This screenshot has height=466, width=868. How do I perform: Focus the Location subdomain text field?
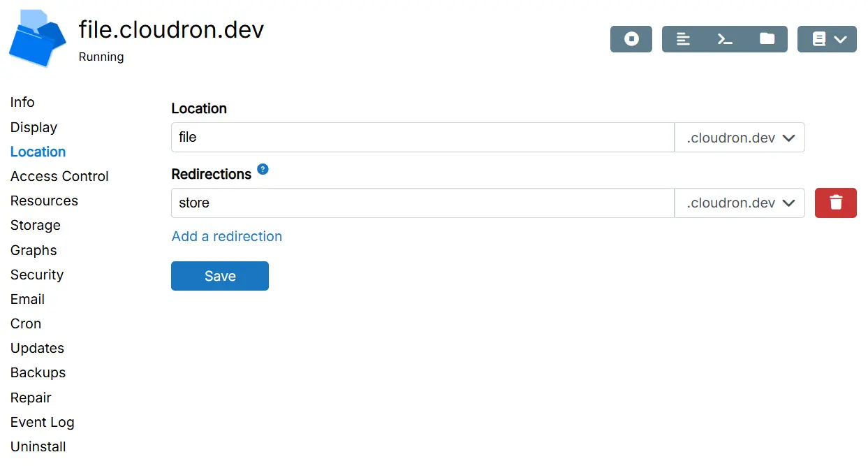coord(422,138)
